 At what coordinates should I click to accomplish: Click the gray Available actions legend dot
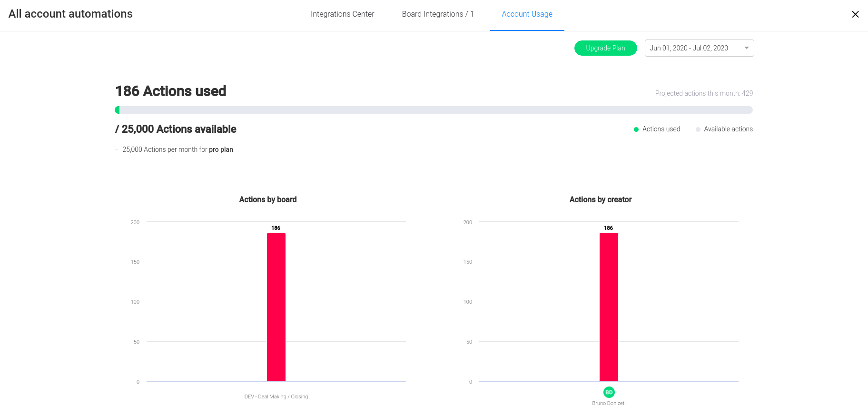click(698, 129)
